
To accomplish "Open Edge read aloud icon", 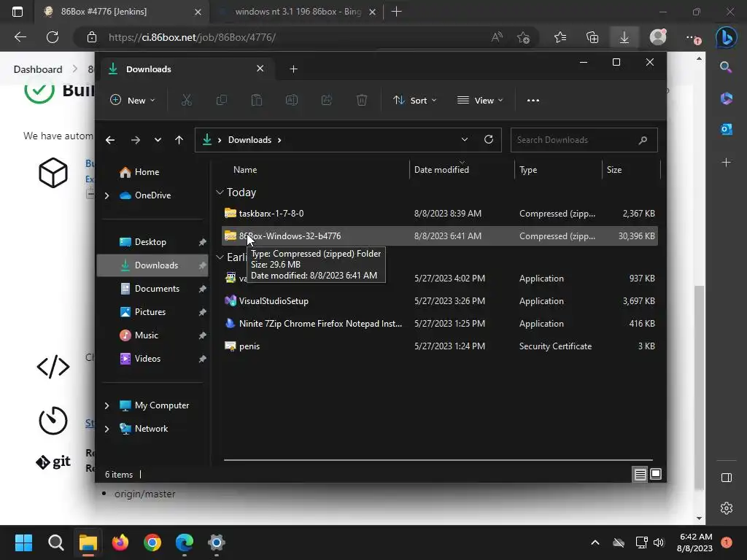I will pyautogui.click(x=497, y=37).
